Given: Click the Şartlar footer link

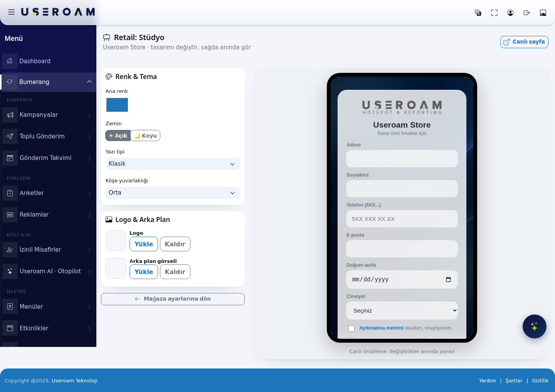Looking at the screenshot, I should click(x=514, y=380).
